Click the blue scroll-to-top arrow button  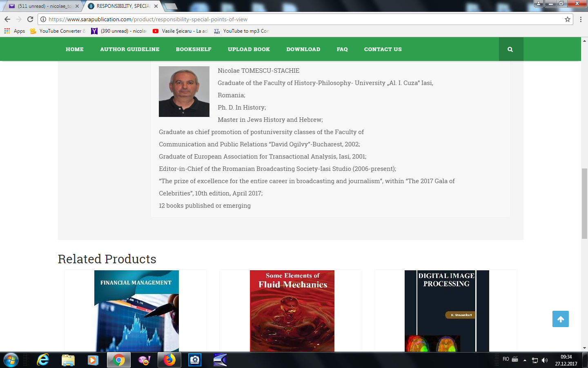click(x=560, y=319)
